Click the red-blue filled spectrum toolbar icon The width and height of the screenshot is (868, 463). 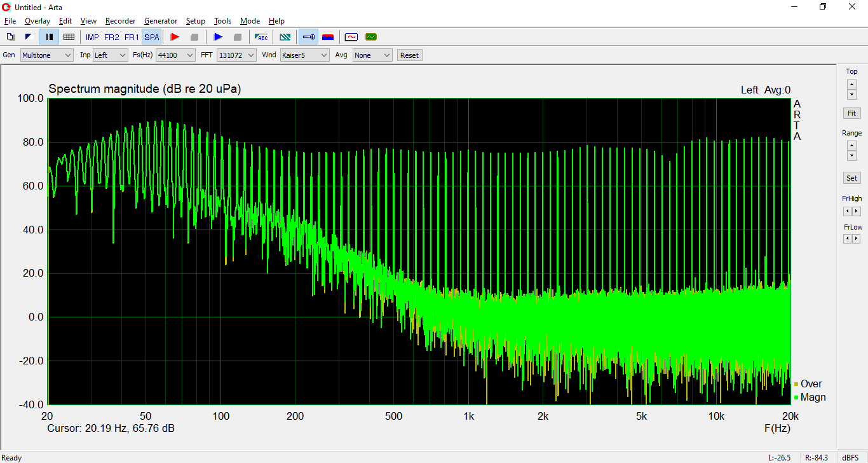pos(328,37)
